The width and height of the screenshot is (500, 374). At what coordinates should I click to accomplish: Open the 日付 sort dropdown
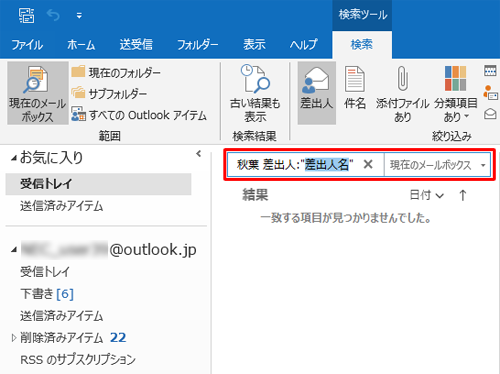[426, 195]
